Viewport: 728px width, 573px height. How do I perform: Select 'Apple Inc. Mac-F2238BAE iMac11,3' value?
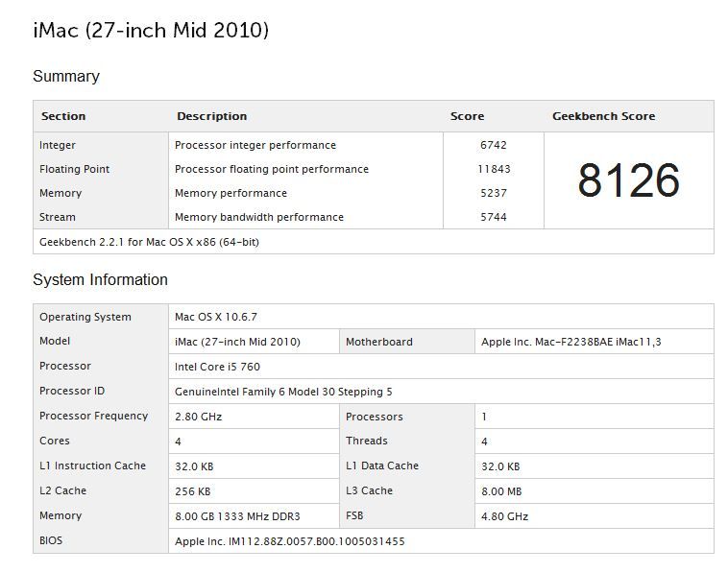pos(571,342)
